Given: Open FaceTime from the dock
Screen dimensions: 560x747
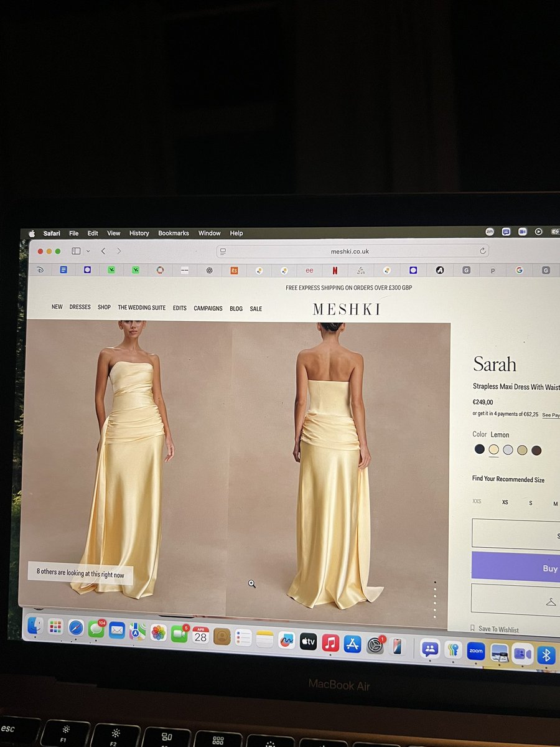Looking at the screenshot, I should [179, 634].
